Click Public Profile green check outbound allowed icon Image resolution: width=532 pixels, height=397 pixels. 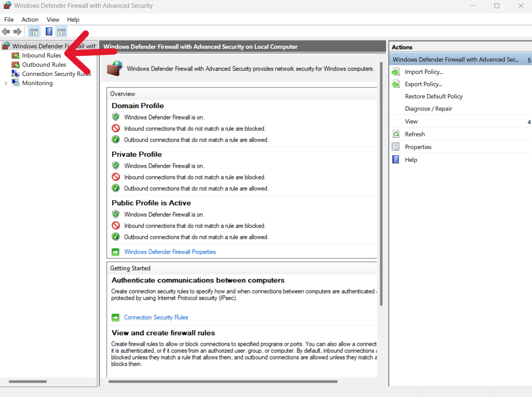pyautogui.click(x=116, y=237)
